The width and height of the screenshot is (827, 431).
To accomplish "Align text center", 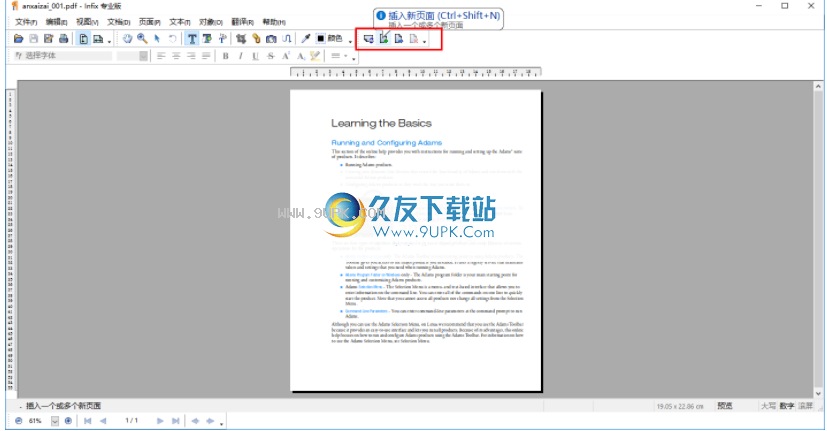I will (176, 55).
